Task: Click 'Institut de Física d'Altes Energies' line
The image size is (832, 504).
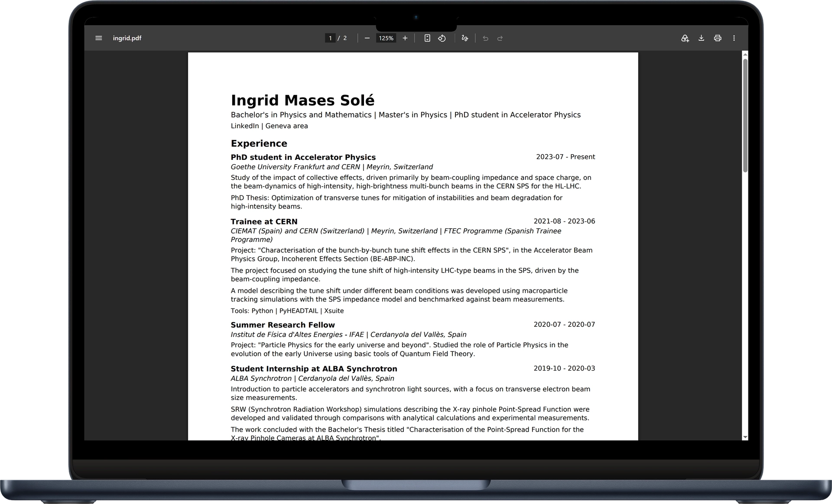Action: click(348, 335)
